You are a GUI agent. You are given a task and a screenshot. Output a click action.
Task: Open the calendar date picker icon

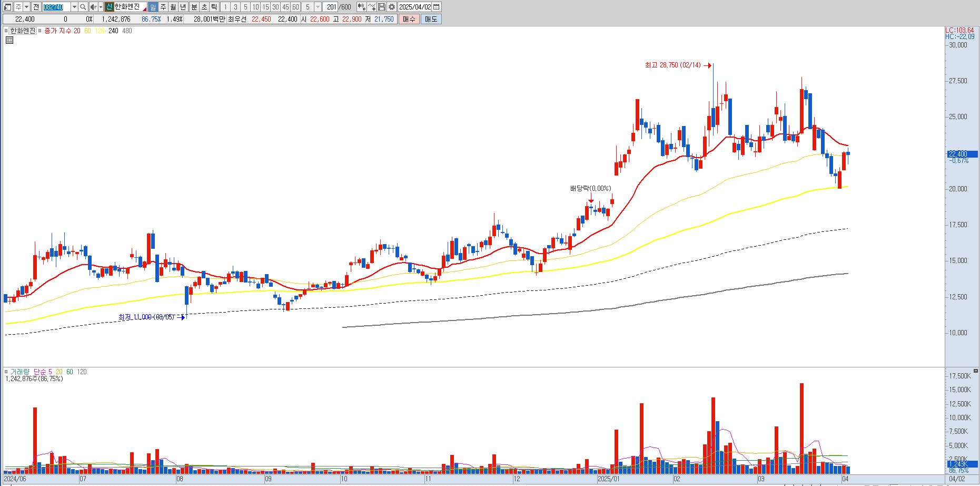pos(436,7)
